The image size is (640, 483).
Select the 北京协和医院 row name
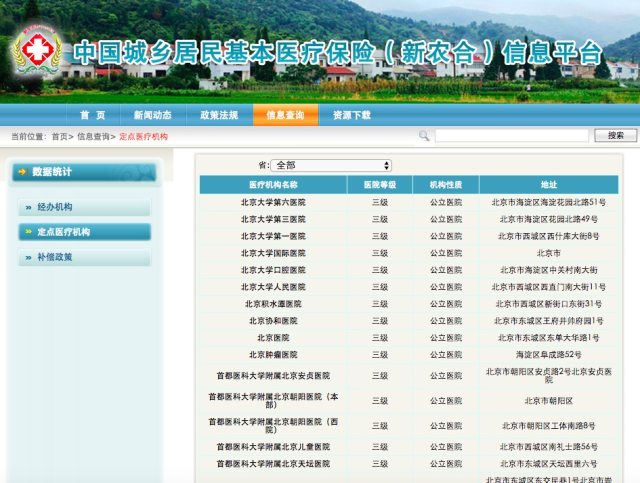coord(273,321)
